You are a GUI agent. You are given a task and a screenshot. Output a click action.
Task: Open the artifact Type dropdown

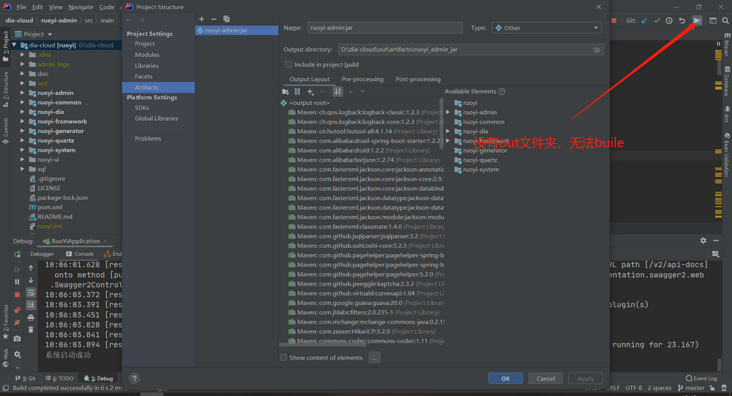click(546, 28)
